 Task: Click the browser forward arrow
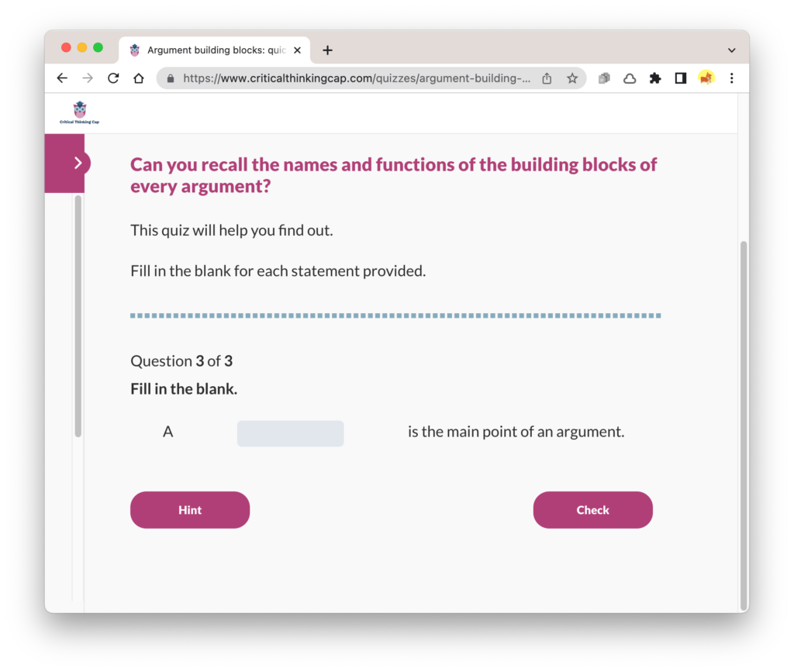click(x=88, y=78)
